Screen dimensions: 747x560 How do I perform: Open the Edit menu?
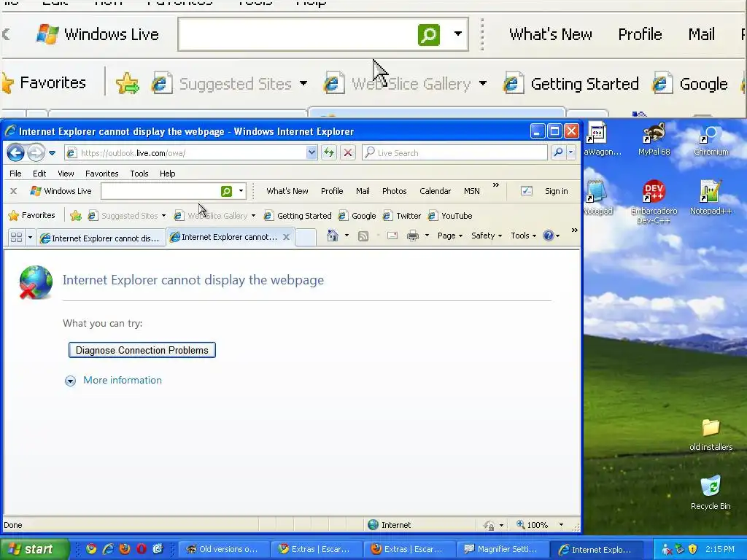(x=39, y=174)
